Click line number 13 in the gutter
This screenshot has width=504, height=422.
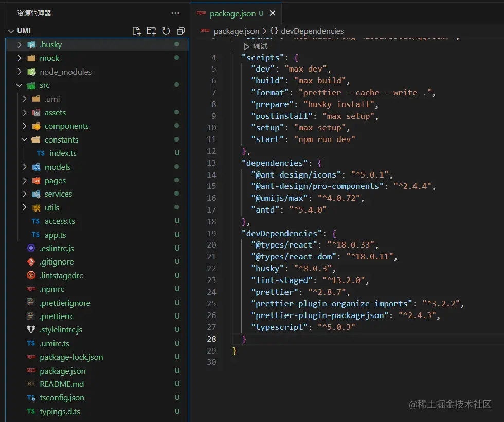point(211,163)
